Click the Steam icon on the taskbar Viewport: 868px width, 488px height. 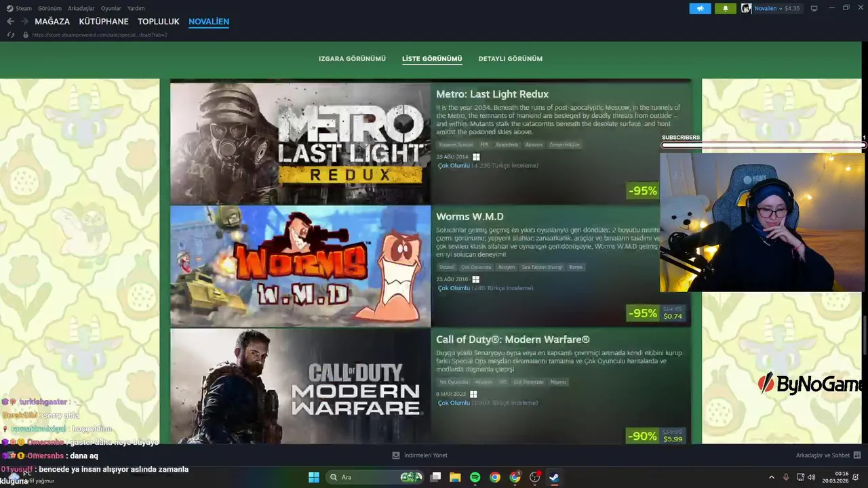tap(554, 477)
